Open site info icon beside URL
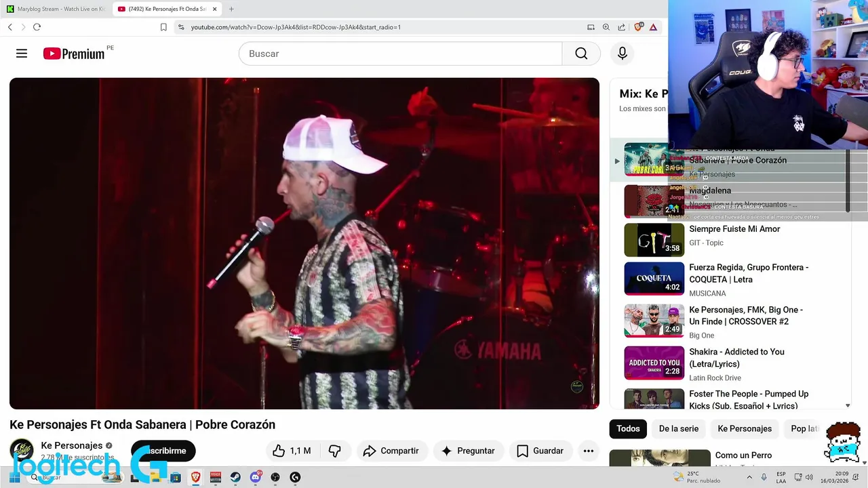 click(x=181, y=27)
